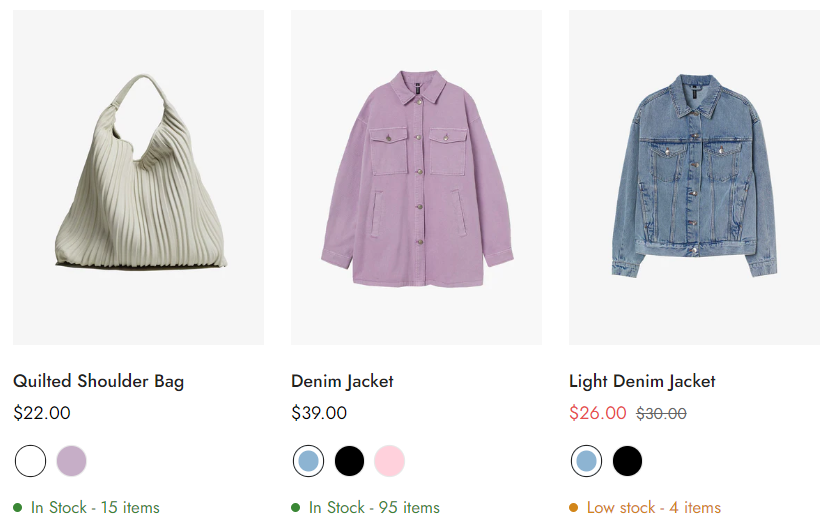This screenshot has height=531, width=833.
Task: Select lilac color for Quilted Shoulder Bag
Action: (x=71, y=461)
